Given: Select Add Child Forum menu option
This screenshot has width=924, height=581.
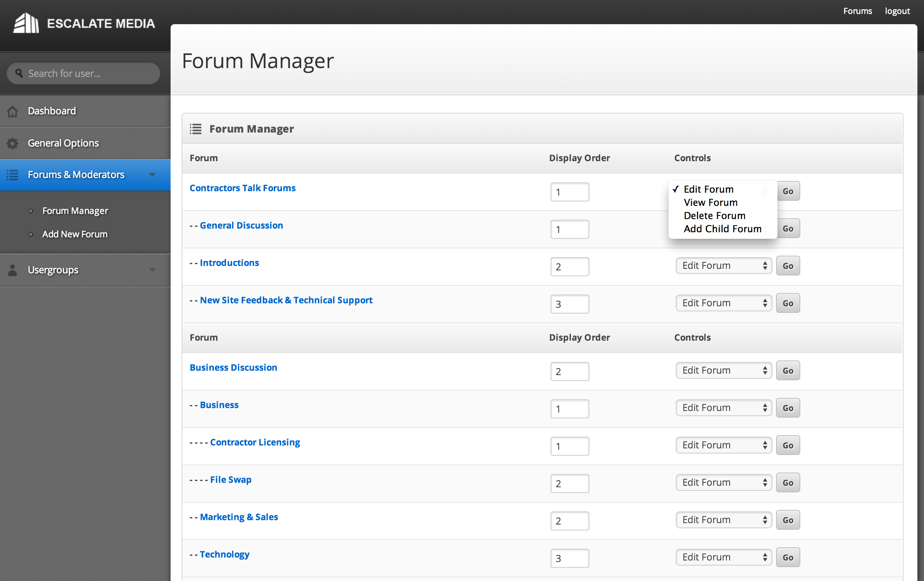Looking at the screenshot, I should tap(722, 229).
